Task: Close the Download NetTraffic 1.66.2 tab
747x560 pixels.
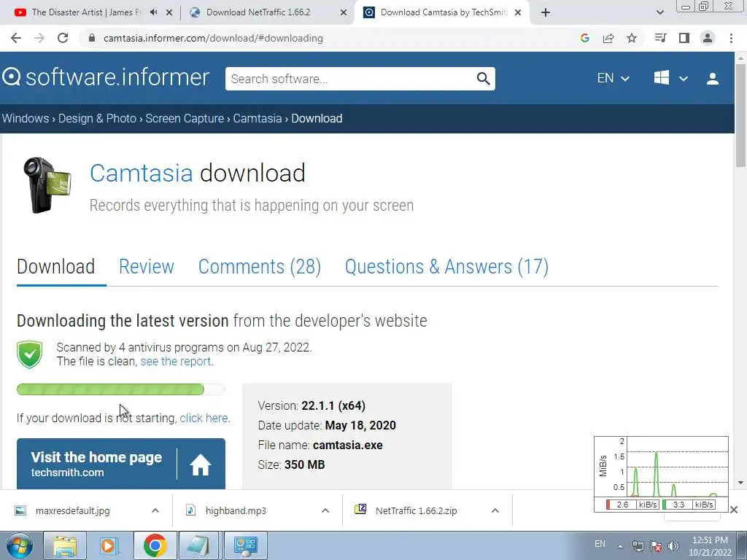Action: pos(344,13)
